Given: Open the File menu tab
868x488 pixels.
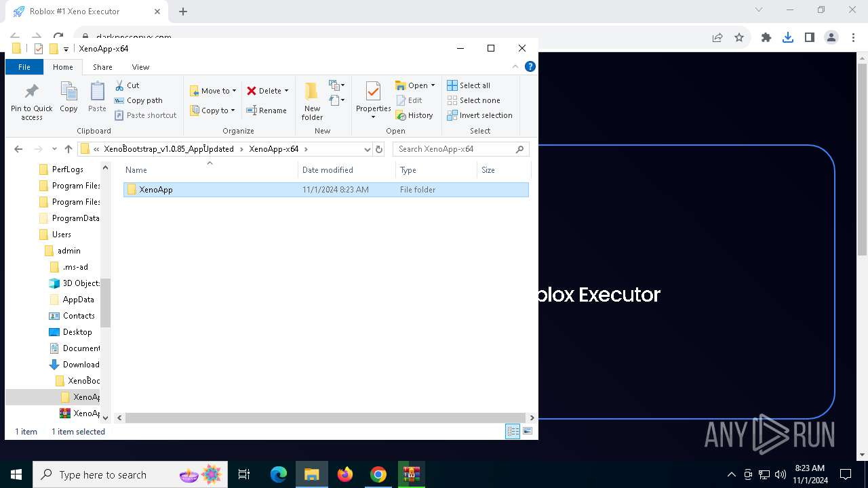Looking at the screenshot, I should (x=24, y=67).
